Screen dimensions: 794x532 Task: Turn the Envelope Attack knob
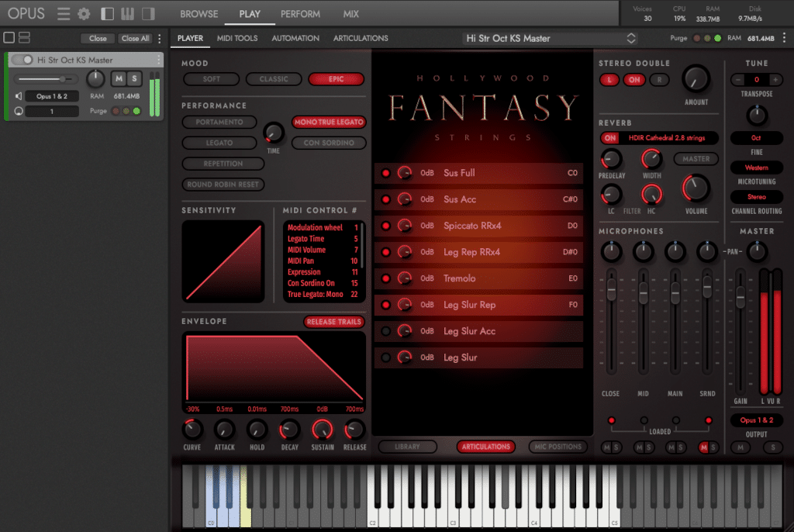pos(224,430)
